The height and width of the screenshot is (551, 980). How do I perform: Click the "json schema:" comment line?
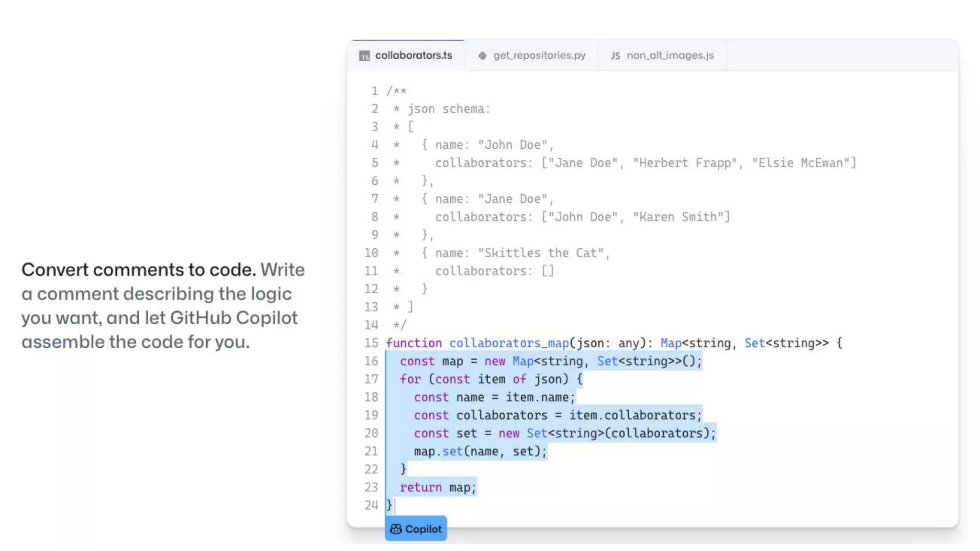[x=448, y=109]
